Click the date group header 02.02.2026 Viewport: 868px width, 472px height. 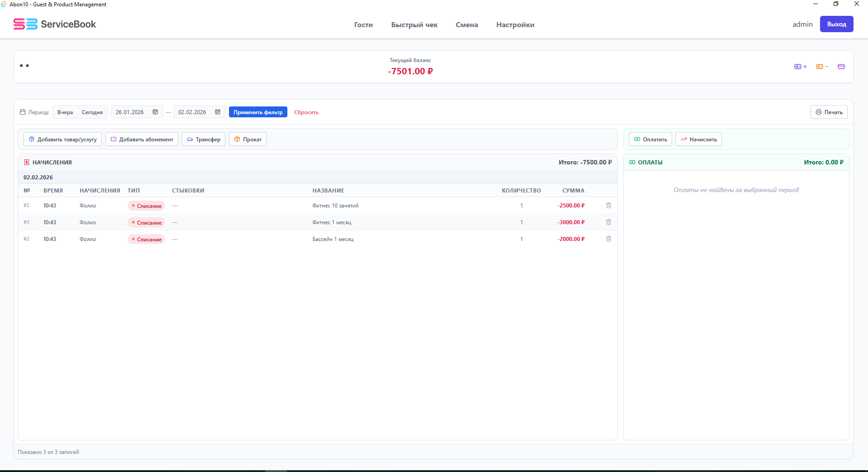[38, 178]
